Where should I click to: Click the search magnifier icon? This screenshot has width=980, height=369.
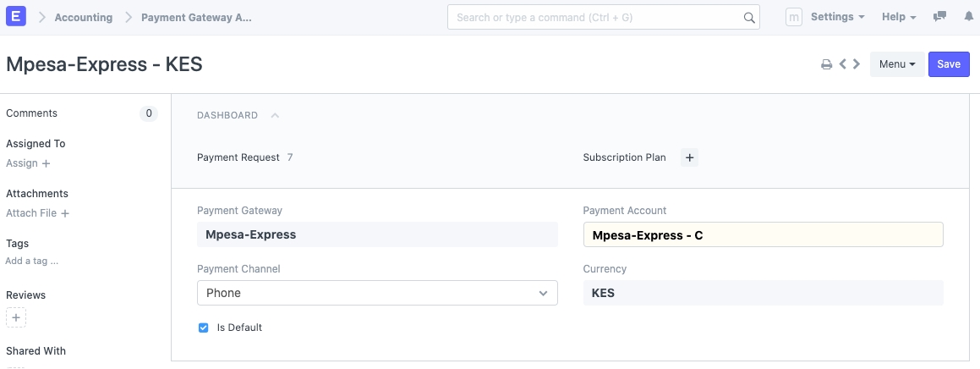point(749,18)
